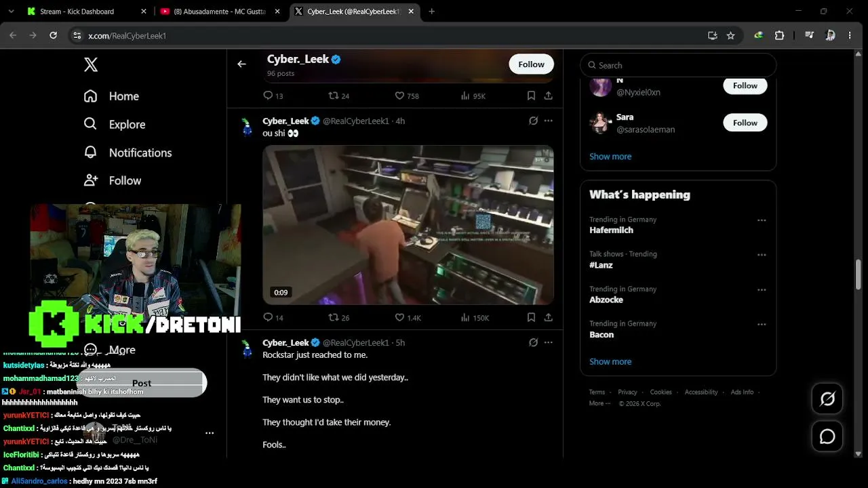Image resolution: width=868 pixels, height=488 pixels.
Task: Repost the post with 24 reposts
Action: tap(339, 96)
